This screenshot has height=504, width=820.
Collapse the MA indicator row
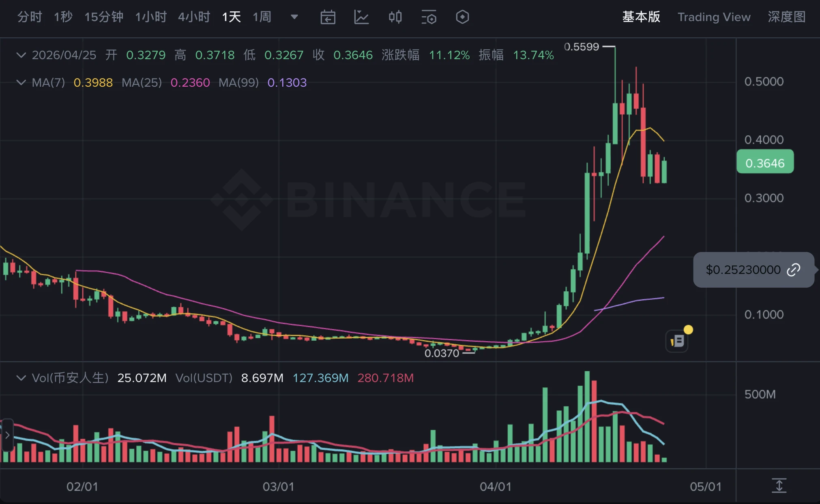(x=21, y=82)
